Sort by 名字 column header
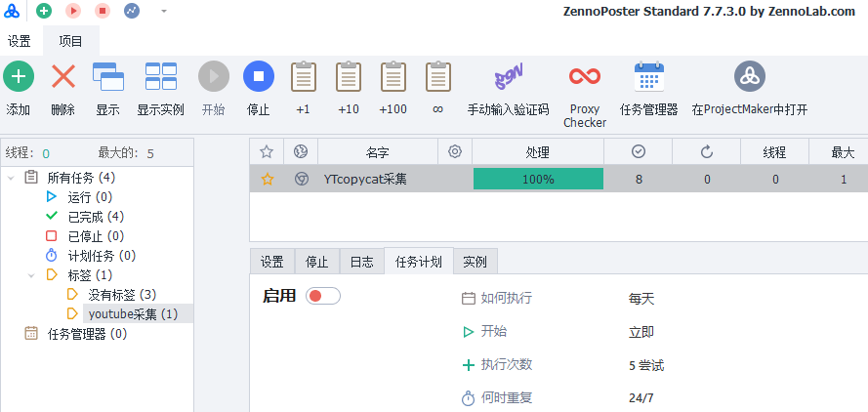The image size is (868, 412). pyautogui.click(x=378, y=152)
